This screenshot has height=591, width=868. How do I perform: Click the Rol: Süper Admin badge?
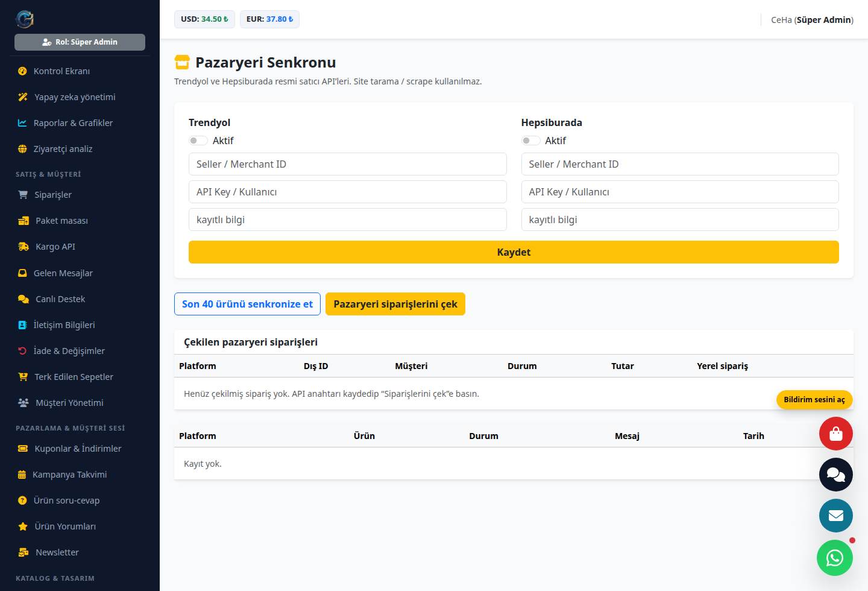(80, 42)
